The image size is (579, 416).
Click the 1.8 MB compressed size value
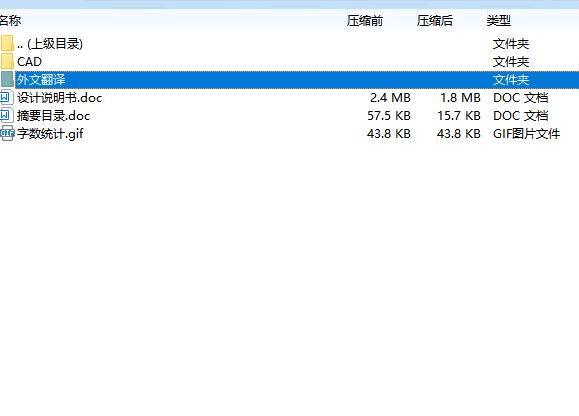point(460,98)
